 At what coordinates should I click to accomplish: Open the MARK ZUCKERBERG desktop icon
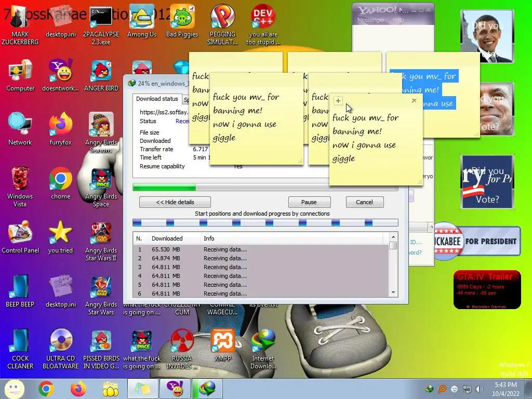pos(20,24)
